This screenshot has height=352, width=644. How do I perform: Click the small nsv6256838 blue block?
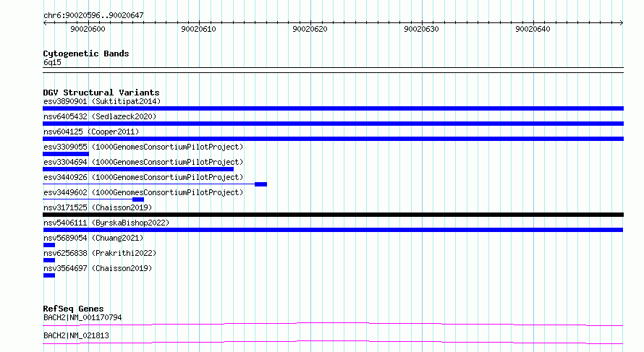pos(49,260)
